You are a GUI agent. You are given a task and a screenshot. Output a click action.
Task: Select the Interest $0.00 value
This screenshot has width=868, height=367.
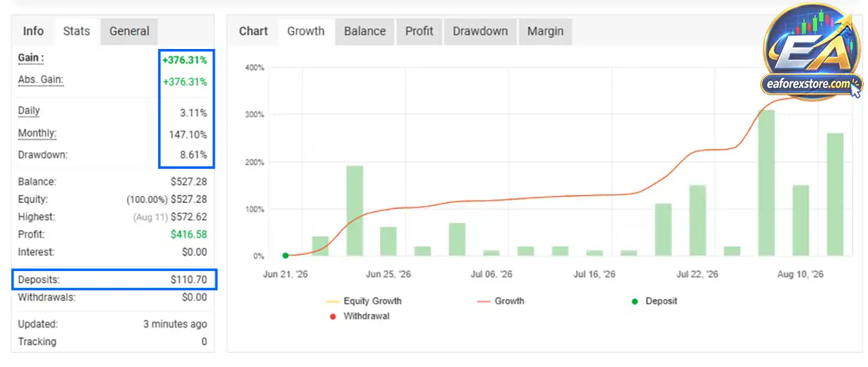click(x=194, y=252)
